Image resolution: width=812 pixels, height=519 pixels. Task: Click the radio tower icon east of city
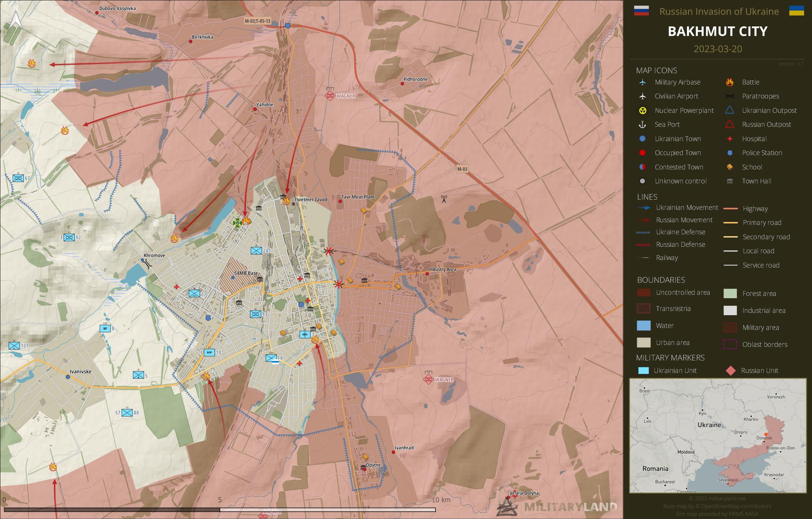(444, 199)
